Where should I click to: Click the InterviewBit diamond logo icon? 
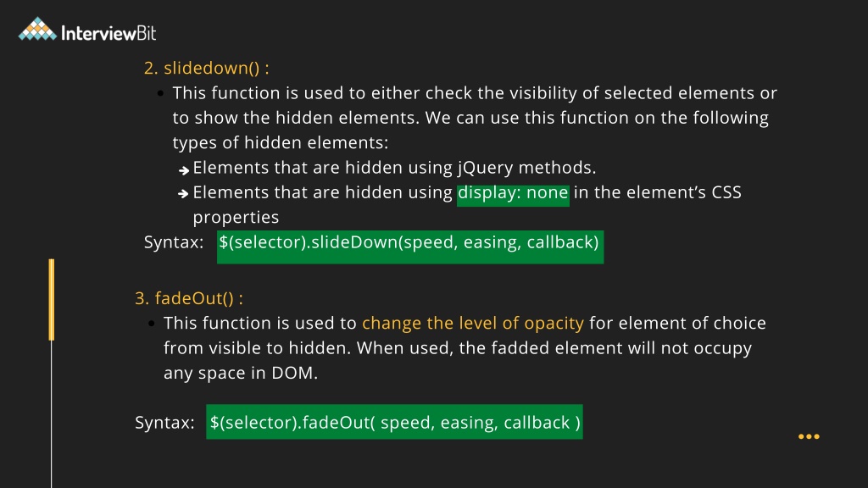click(37, 29)
